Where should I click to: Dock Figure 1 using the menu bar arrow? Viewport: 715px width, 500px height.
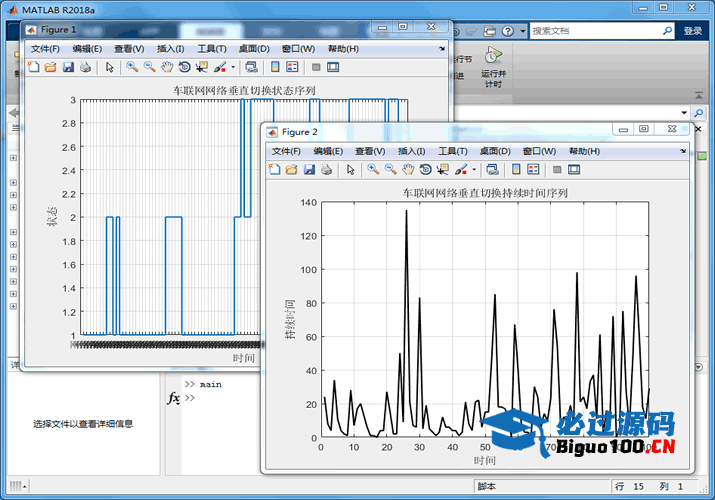[x=442, y=48]
